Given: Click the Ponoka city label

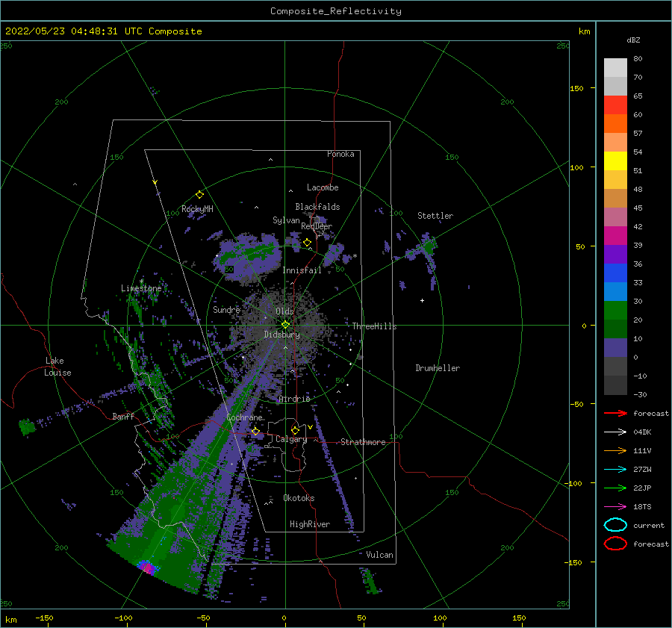Looking at the screenshot, I should 340,154.
